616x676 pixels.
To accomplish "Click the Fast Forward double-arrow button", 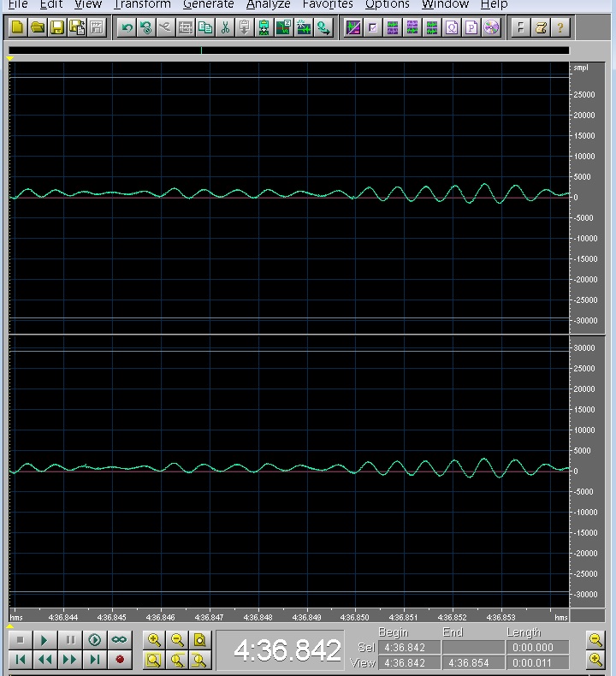I will (x=70, y=659).
